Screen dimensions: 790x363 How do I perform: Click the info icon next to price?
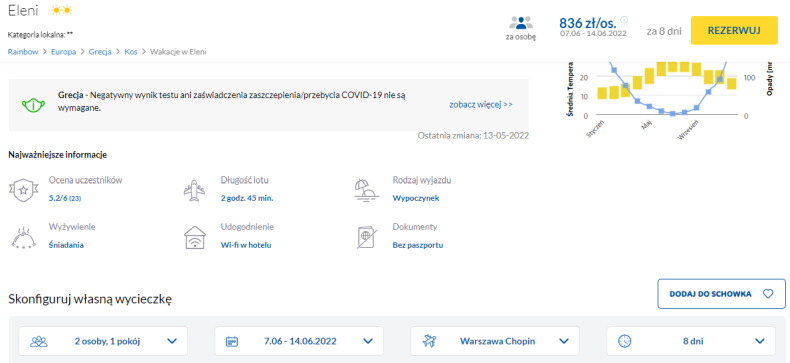(624, 20)
